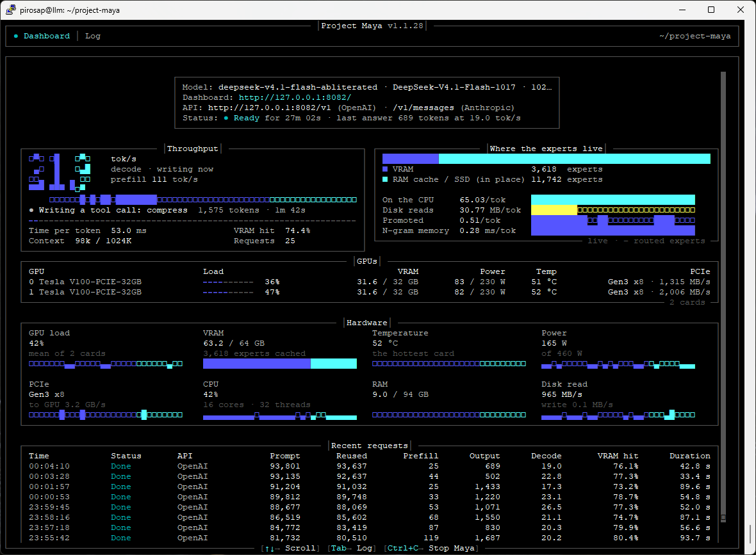Click the RAM cache legend color square

tap(385, 179)
